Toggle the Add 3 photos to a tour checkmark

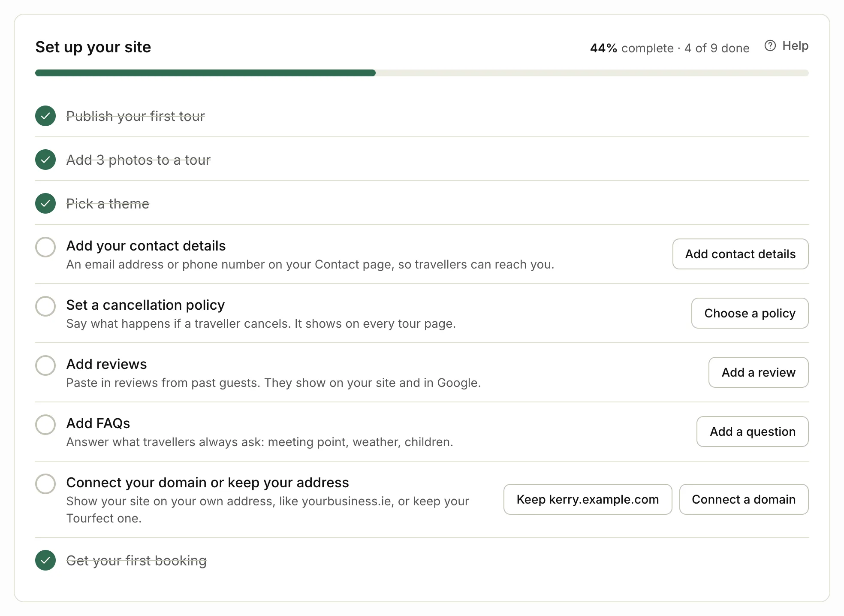(45, 160)
